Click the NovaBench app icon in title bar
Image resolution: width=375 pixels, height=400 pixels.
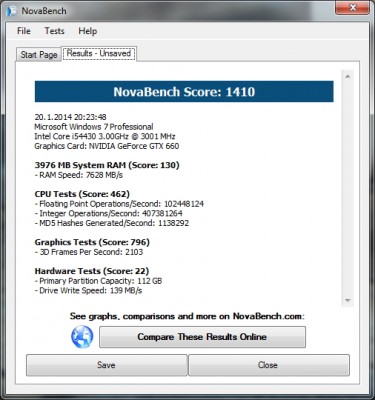coord(12,11)
